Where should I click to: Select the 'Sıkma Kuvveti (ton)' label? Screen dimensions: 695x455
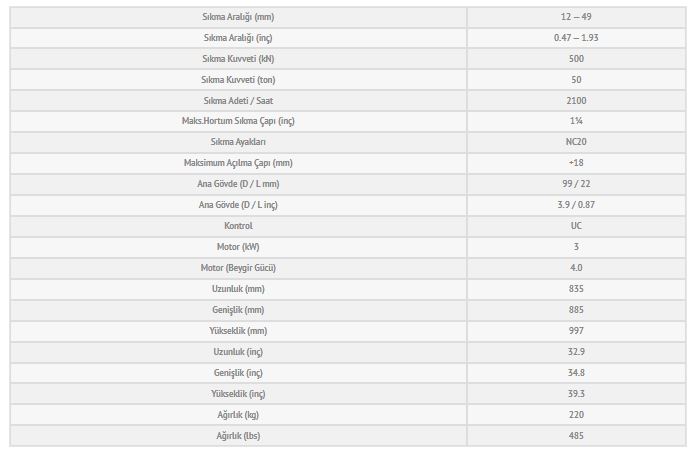[238, 80]
